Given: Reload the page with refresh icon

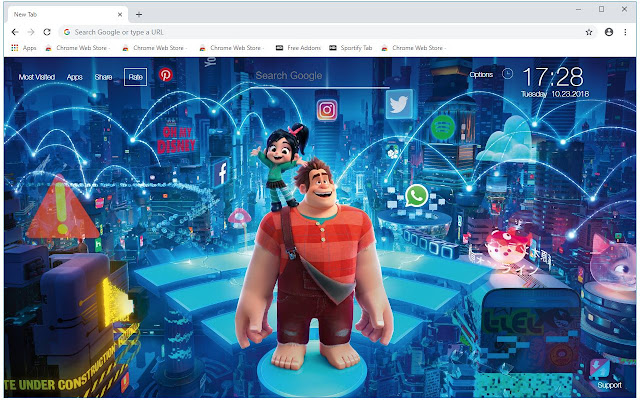Looking at the screenshot, I should click(x=47, y=32).
